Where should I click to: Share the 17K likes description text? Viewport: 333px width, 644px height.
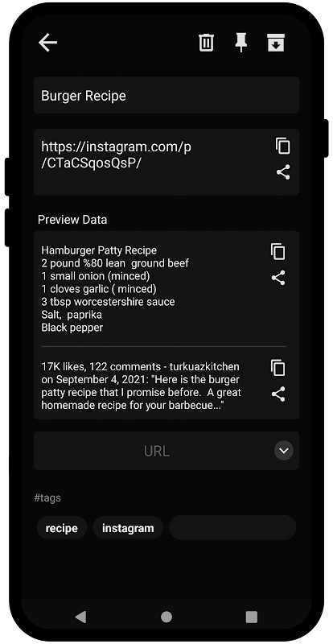[x=278, y=394]
